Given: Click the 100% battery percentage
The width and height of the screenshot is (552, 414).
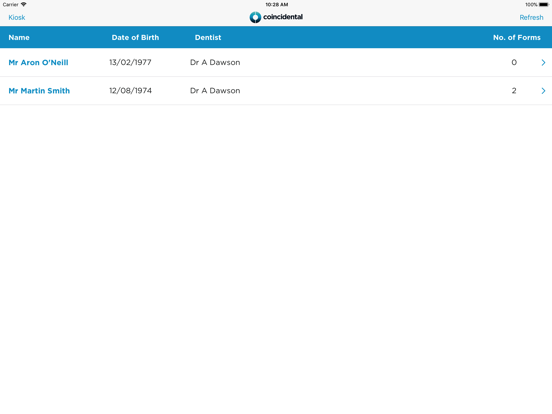Looking at the screenshot, I should [531, 5].
